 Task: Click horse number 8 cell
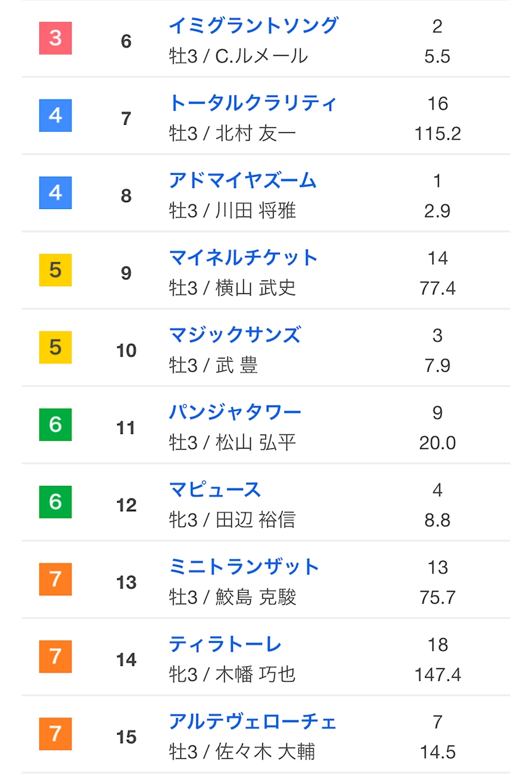pyautogui.click(x=126, y=196)
